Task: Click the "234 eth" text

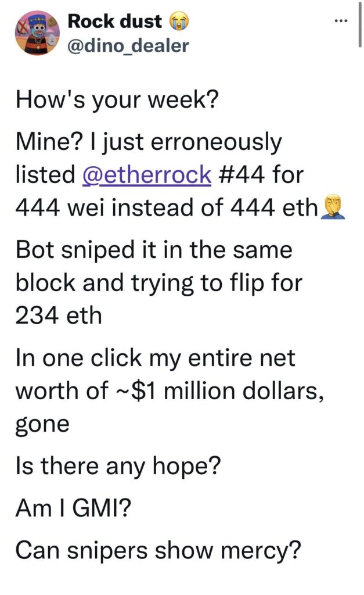Action: tap(59, 316)
